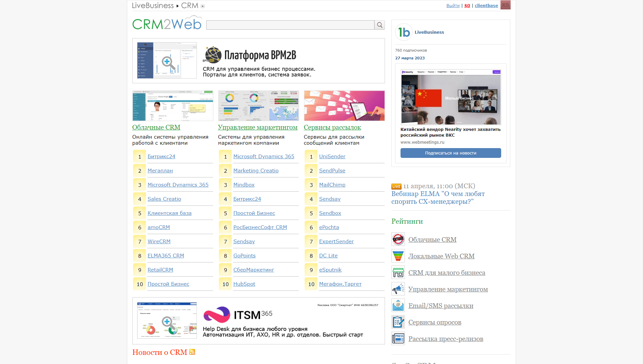Image resolution: width=643 pixels, height=364 pixels.
Task: Click the megaphone icon for Управление маркетингом
Action: (x=398, y=289)
